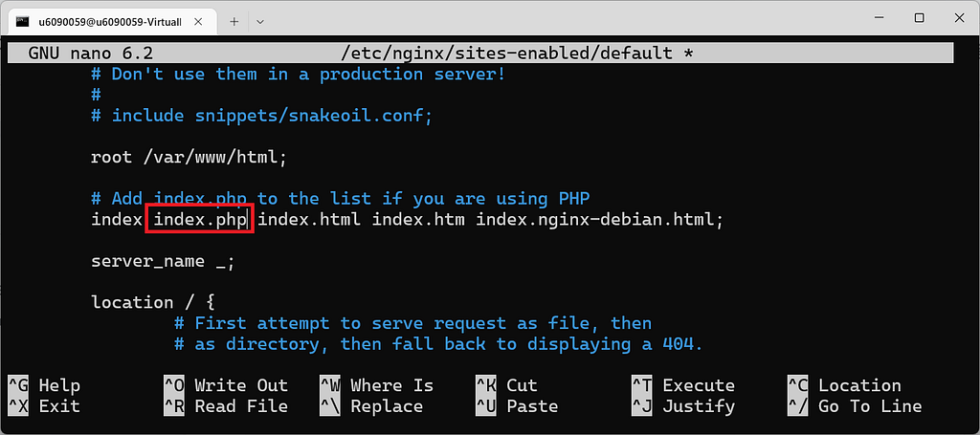Click the ^R Read File shortcut
Image resolution: width=980 pixels, height=435 pixels.
[x=226, y=407]
